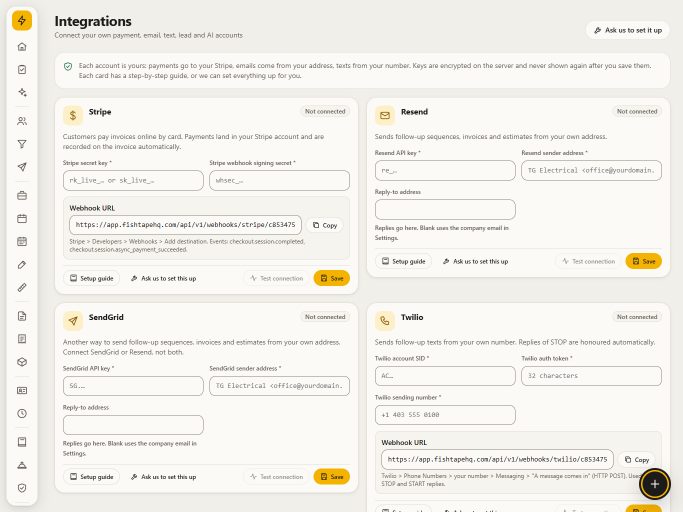Select the Twilio webhook URL text box
This screenshot has height=512, width=683.
pos(497,459)
